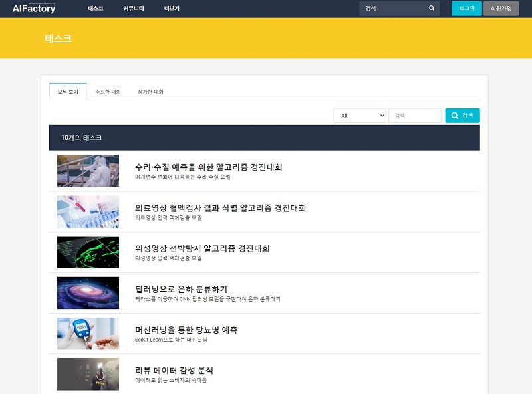532x394 pixels.
Task: Click the 회원가입 button
Action: pyautogui.click(x=501, y=9)
